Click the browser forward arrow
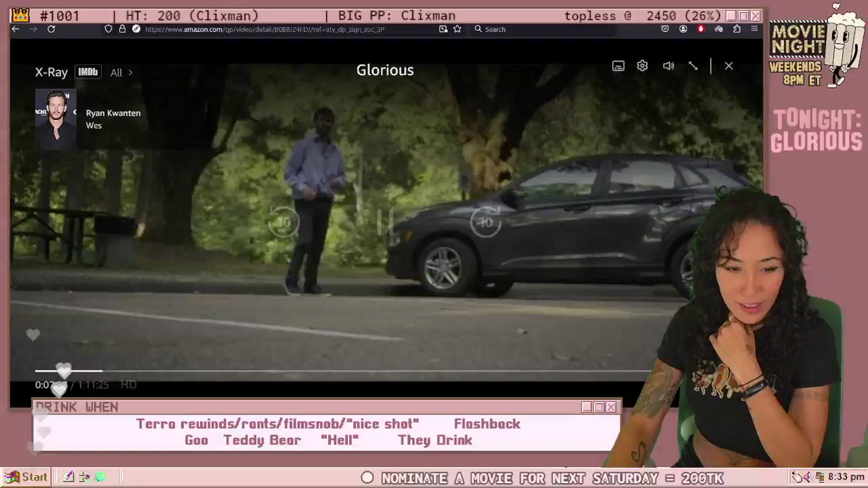This screenshot has height=488, width=868. click(x=33, y=29)
